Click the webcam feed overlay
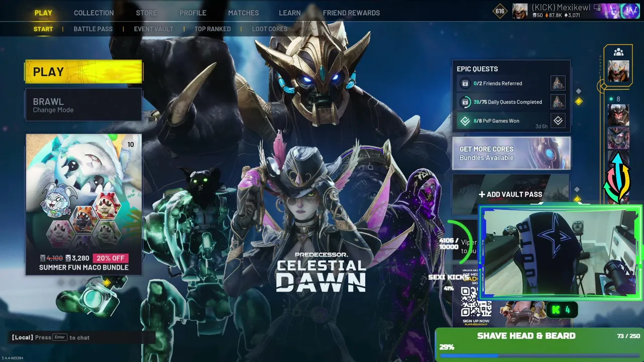Viewport: 644px width, 362px height. tap(560, 253)
